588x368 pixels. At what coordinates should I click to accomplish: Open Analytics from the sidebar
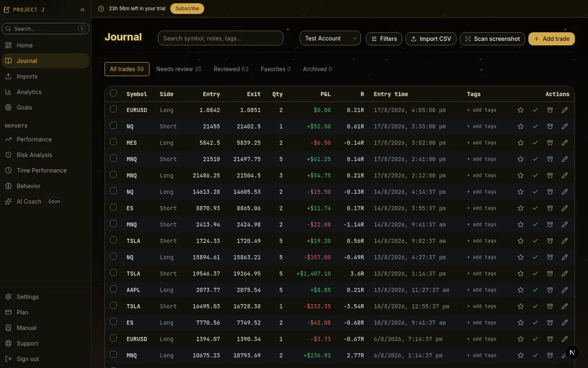45,92
